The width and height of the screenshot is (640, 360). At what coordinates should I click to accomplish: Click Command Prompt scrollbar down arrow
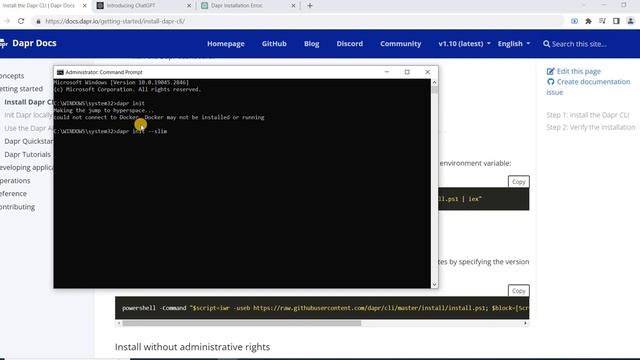pyautogui.click(x=434, y=284)
